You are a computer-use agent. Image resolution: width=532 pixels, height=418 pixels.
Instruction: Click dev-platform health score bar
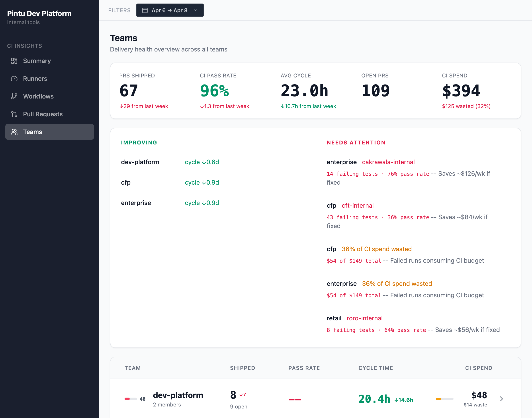pos(131,399)
